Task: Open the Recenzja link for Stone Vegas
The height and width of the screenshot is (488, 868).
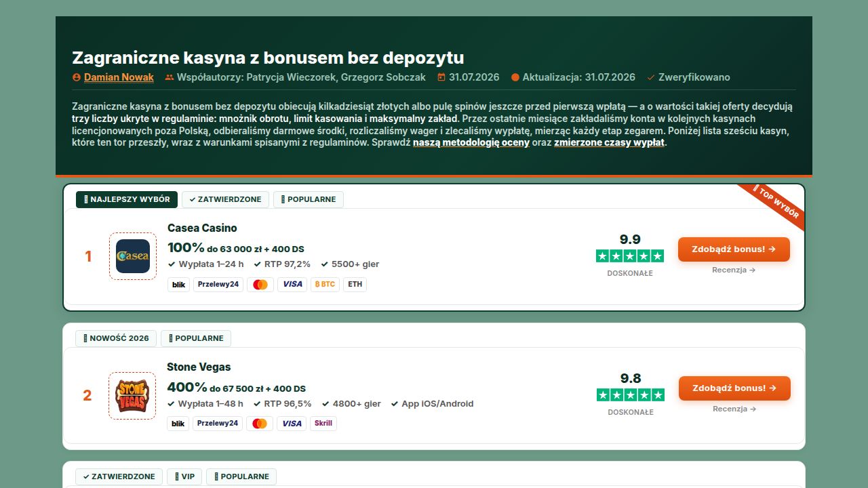Action: coord(734,409)
